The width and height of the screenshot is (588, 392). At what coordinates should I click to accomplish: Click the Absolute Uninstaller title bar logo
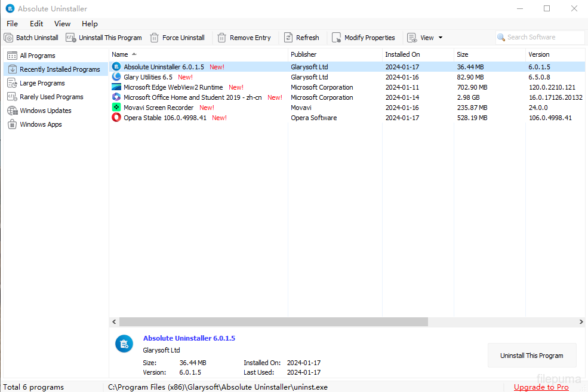pyautogui.click(x=10, y=8)
